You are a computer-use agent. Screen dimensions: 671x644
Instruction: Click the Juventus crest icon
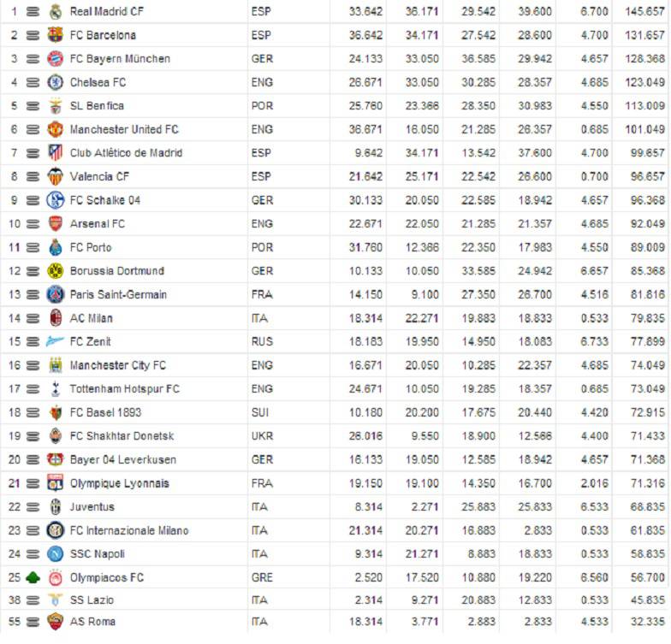point(56,506)
